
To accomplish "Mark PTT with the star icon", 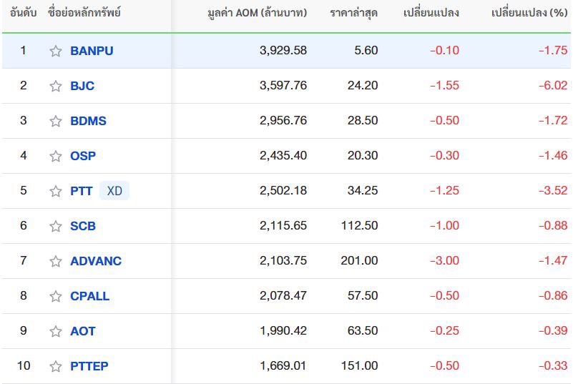I will pyautogui.click(x=56, y=191).
